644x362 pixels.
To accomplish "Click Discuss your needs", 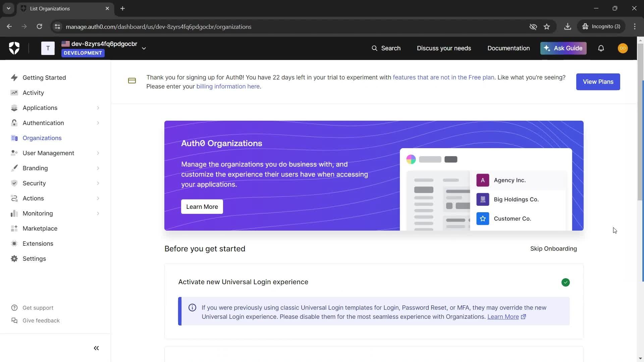I will [x=444, y=48].
